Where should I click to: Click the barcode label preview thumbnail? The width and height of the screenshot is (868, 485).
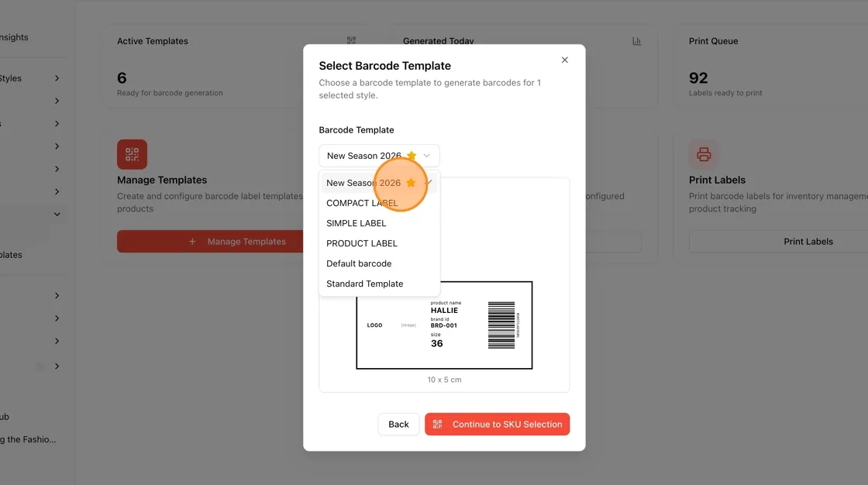tap(444, 325)
